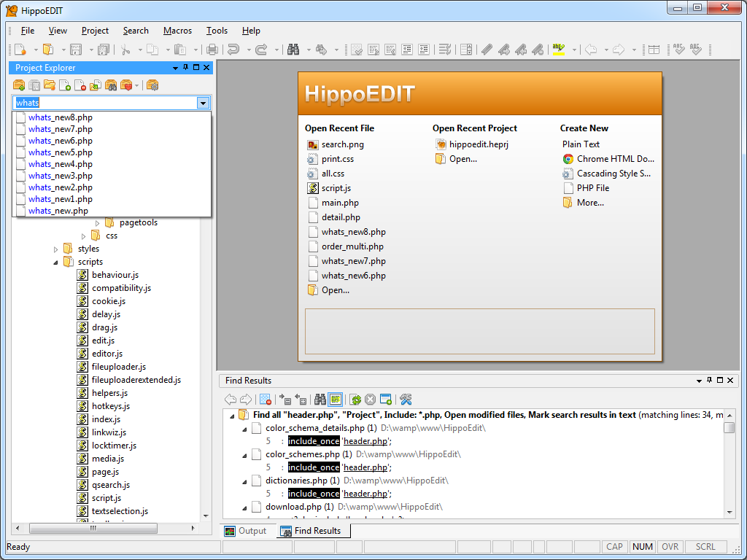This screenshot has width=747, height=560.
Task: Click the find in project binoculars box icon
Action: coord(111,85)
